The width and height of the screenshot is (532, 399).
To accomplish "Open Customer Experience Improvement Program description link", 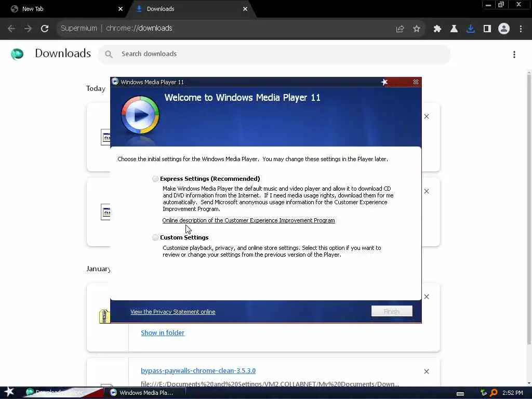I will (248, 220).
